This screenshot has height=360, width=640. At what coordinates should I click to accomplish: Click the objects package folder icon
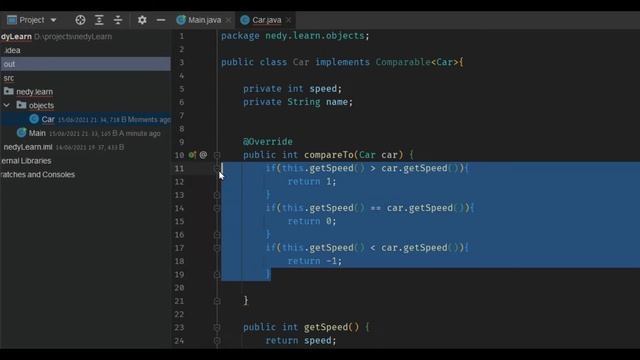click(x=22, y=105)
